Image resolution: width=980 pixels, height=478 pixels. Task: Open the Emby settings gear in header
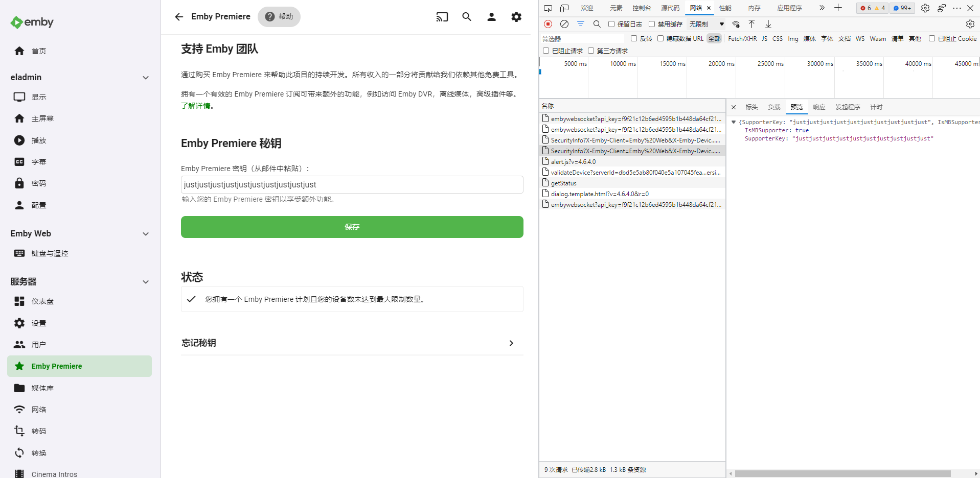tap(516, 17)
